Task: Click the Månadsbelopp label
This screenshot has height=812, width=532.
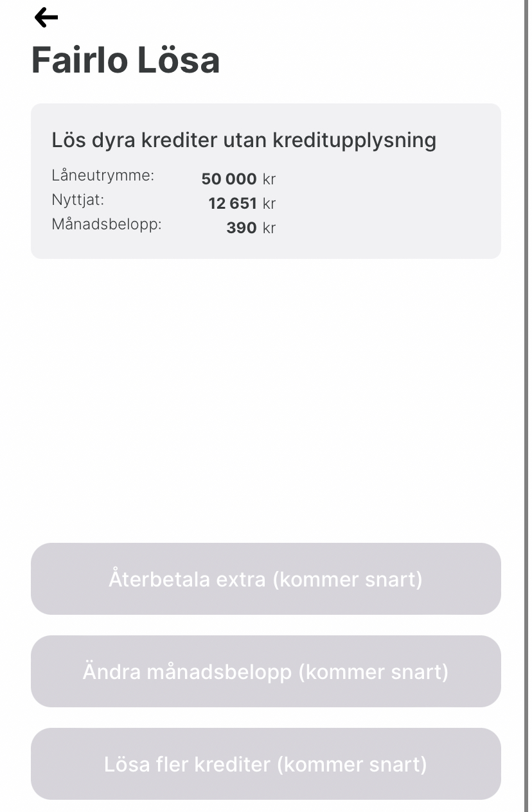Action: pyautogui.click(x=107, y=224)
